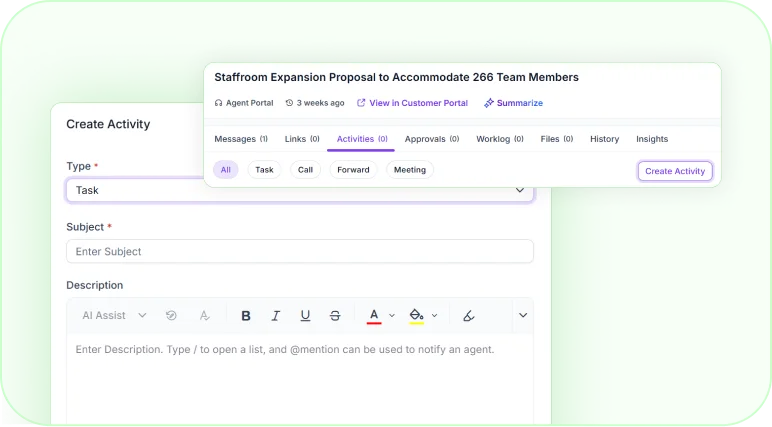Filter activities by Forward chip
Viewport: 772px width, 427px height.
[x=353, y=170]
